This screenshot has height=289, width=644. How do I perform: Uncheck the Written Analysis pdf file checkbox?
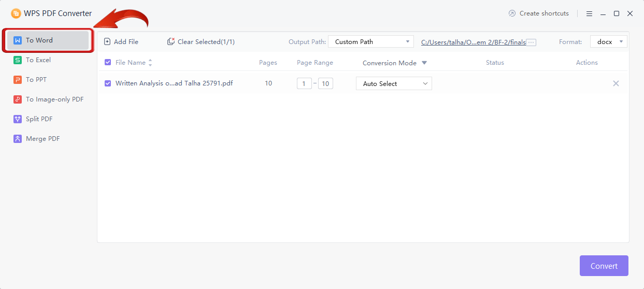[108, 83]
